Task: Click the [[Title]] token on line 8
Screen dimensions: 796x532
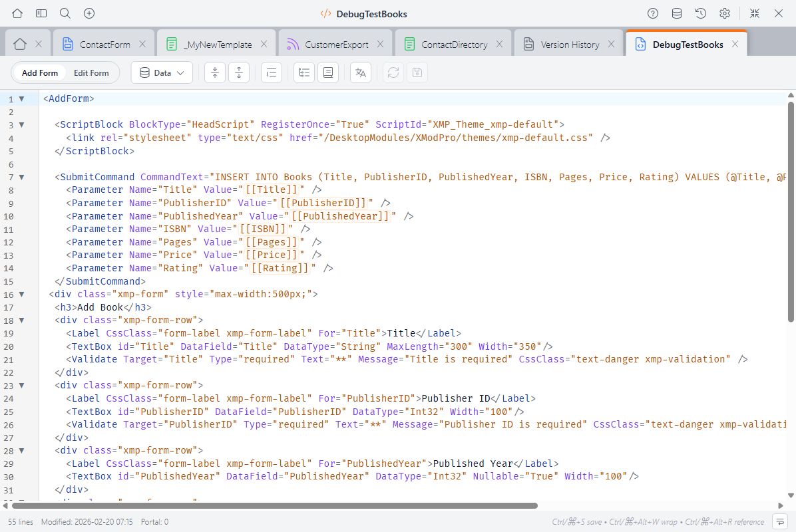Action: point(271,190)
